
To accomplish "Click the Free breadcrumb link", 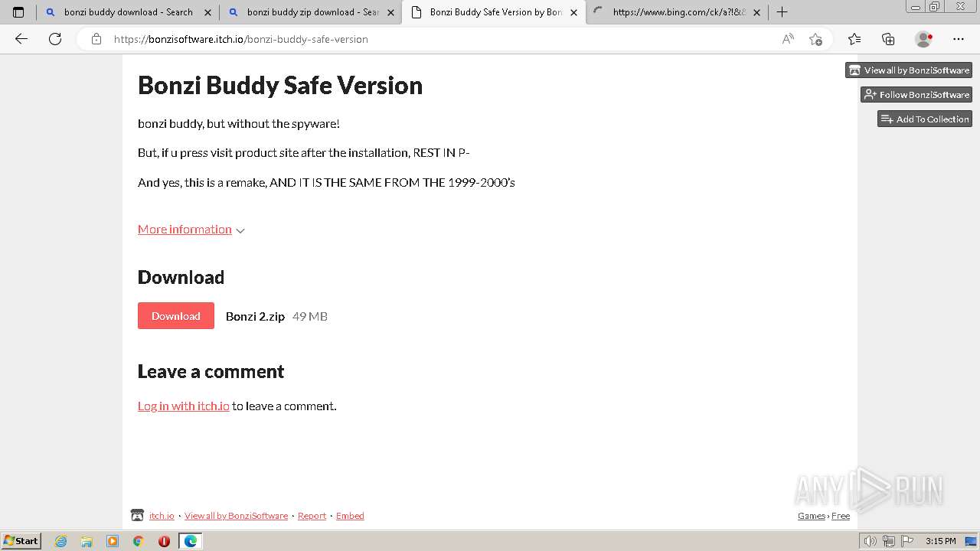I will click(x=841, y=516).
